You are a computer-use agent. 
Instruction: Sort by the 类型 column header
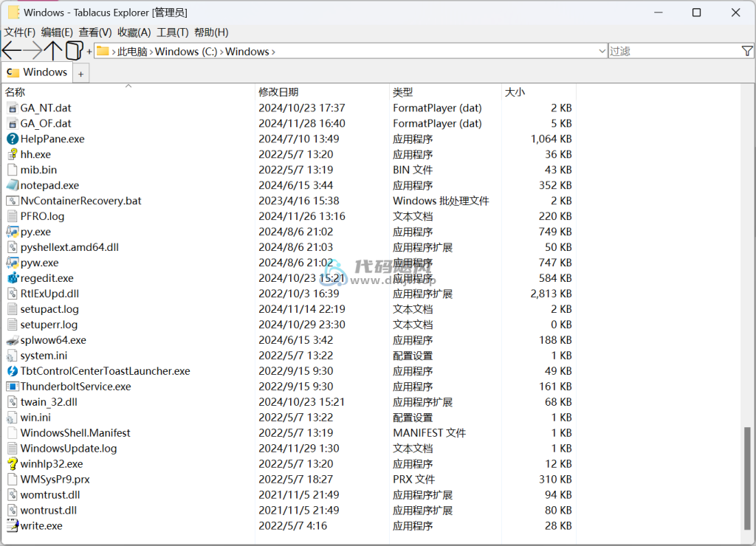click(445, 91)
